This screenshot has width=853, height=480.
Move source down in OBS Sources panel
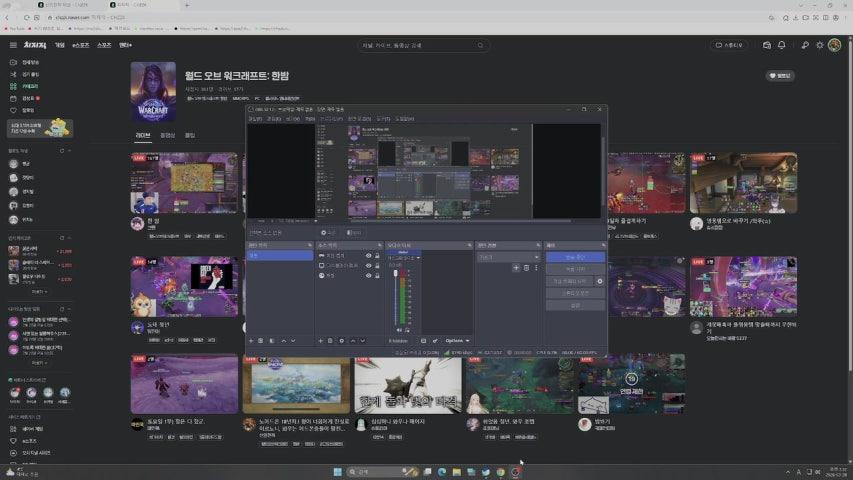363,341
